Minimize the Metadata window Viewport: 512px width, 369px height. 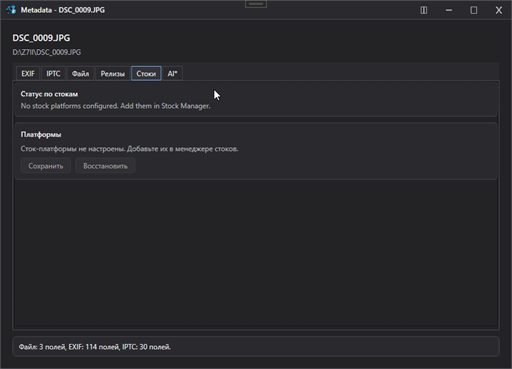click(449, 10)
